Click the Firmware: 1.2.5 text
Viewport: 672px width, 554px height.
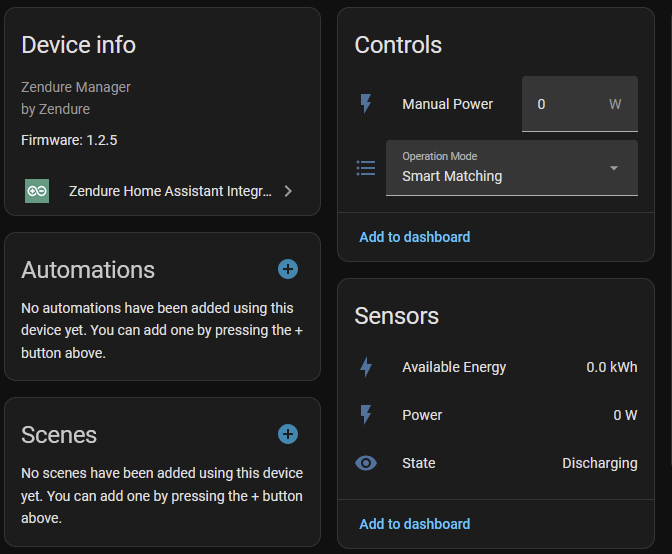coord(69,140)
